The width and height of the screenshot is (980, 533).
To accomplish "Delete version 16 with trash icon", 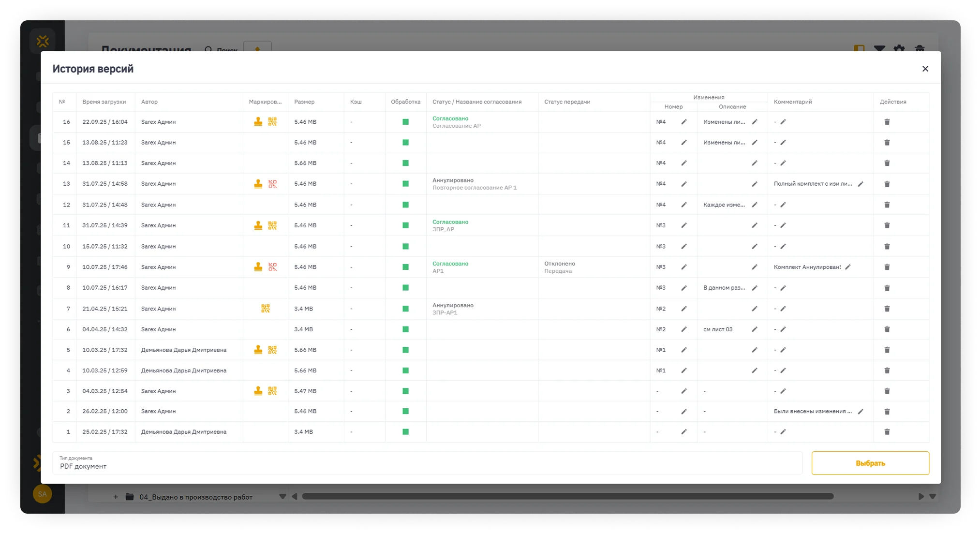I will [x=887, y=122].
